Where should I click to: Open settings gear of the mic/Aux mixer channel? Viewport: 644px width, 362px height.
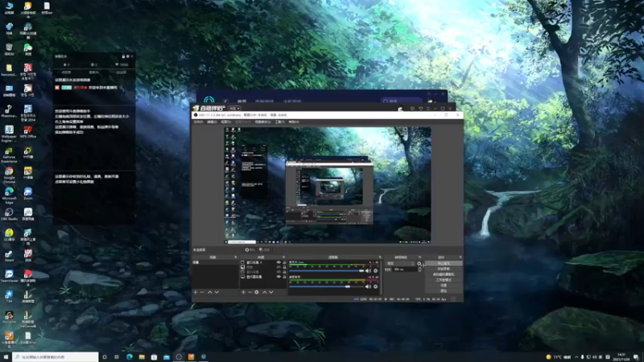(375, 270)
